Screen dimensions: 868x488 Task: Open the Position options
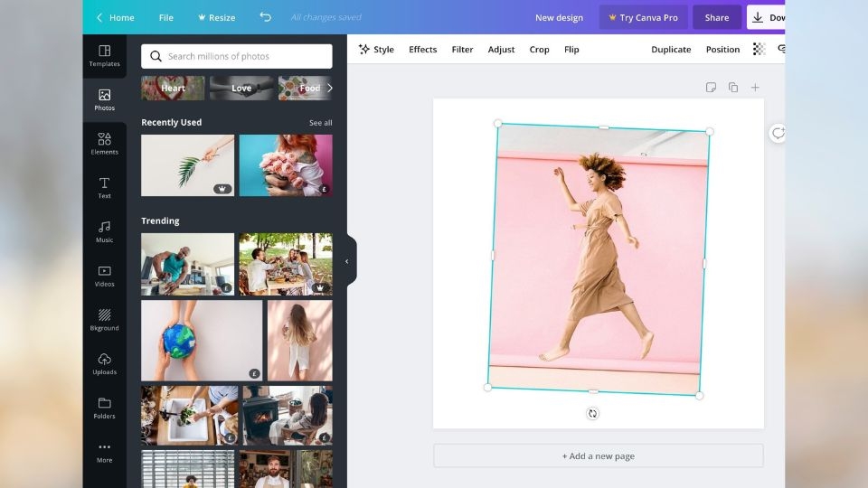(722, 49)
